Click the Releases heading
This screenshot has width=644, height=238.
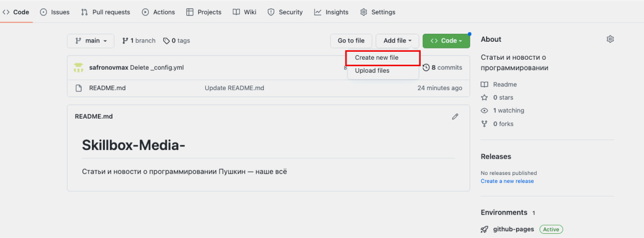496,157
